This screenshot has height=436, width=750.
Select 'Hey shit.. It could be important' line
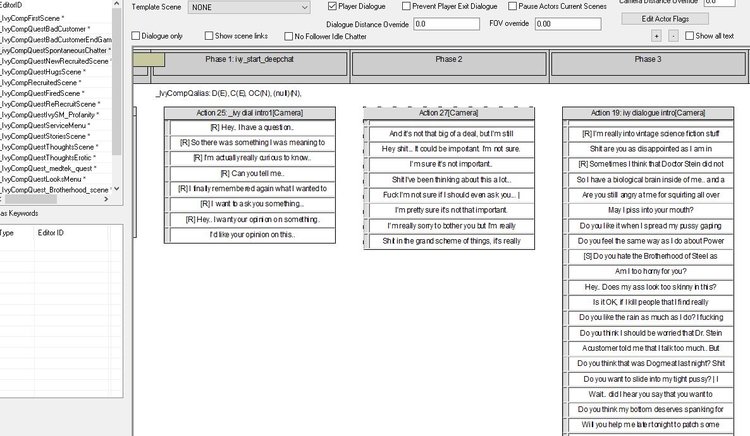point(451,149)
